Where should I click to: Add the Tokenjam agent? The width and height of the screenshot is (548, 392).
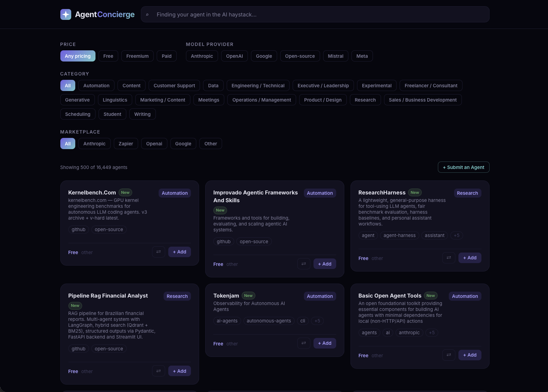pyautogui.click(x=325, y=343)
